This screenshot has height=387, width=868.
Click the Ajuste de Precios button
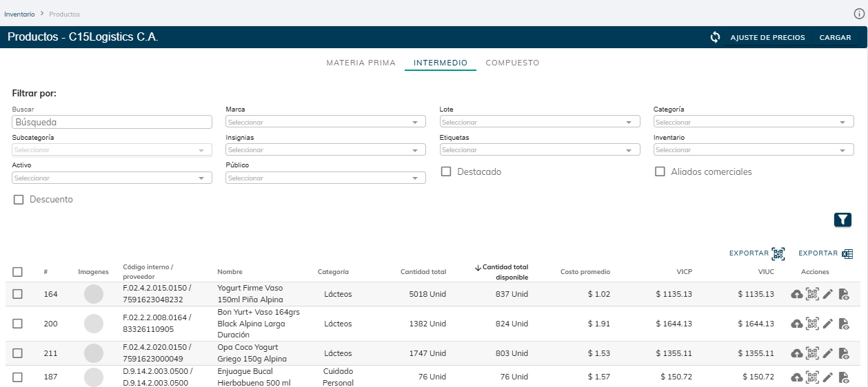pos(767,37)
